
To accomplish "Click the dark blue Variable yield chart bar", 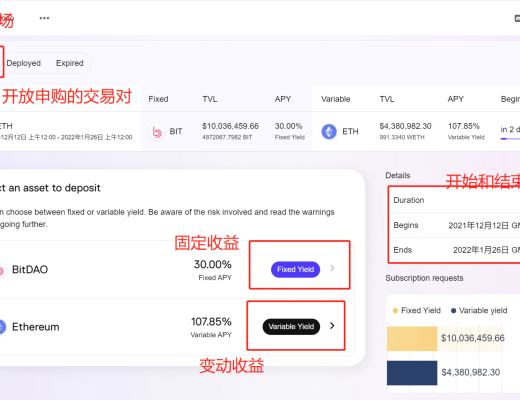I will point(412,373).
